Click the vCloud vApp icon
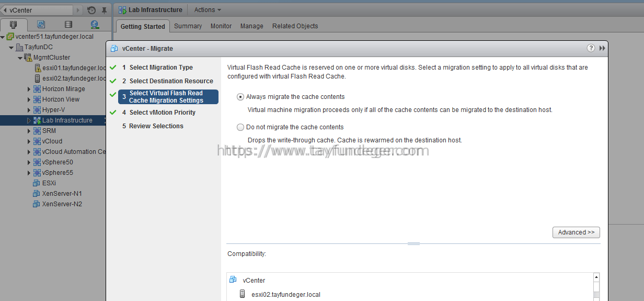 pos(37,141)
